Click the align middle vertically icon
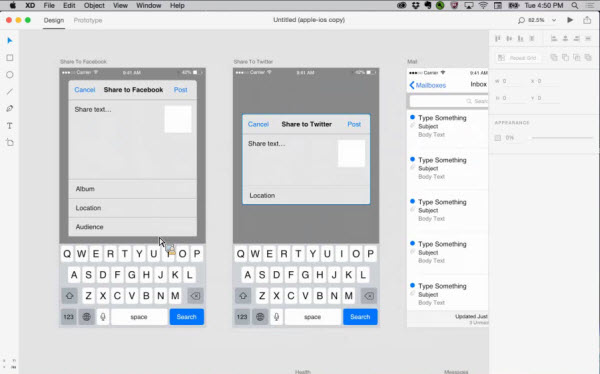This screenshot has height=374, width=600. click(x=509, y=38)
